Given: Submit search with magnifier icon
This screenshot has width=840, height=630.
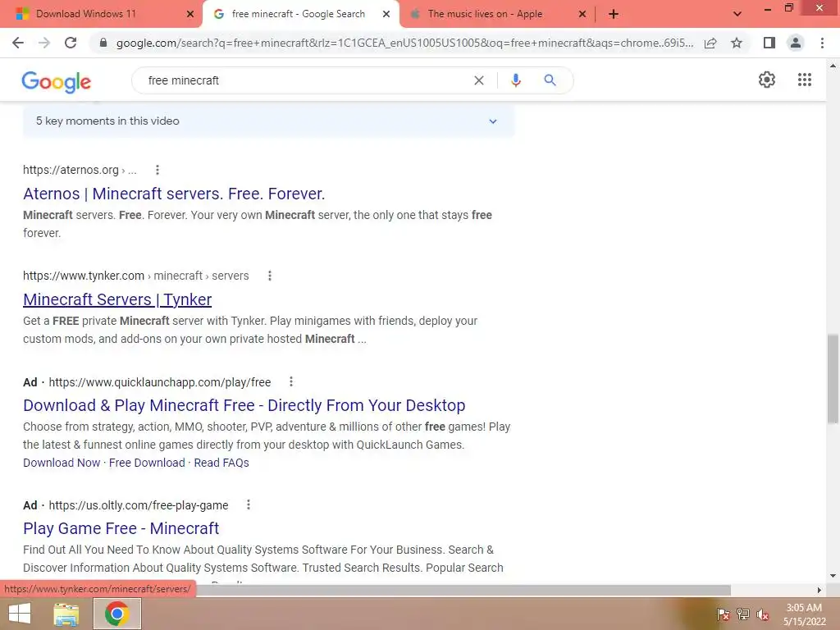Looking at the screenshot, I should pyautogui.click(x=550, y=80).
